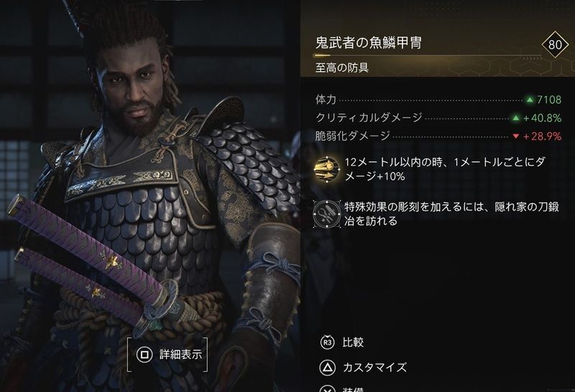This screenshot has width=575, height=392.
Task: Select the クリティカルダメージ stat label
Action: (369, 118)
